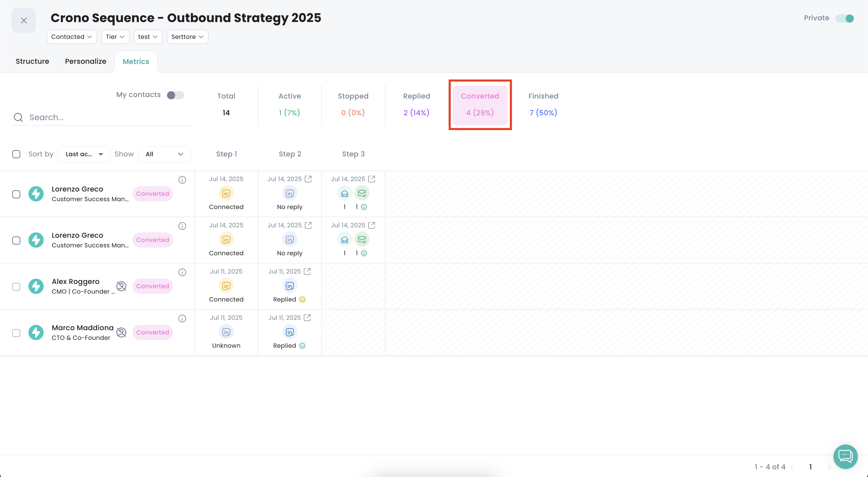Image resolution: width=868 pixels, height=477 pixels.
Task: Click the search magnifier icon
Action: pyautogui.click(x=18, y=117)
